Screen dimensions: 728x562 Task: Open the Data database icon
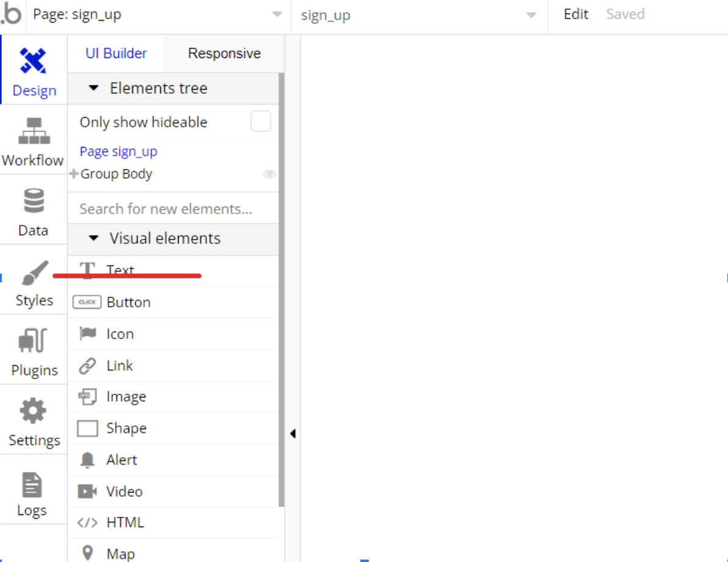click(34, 201)
